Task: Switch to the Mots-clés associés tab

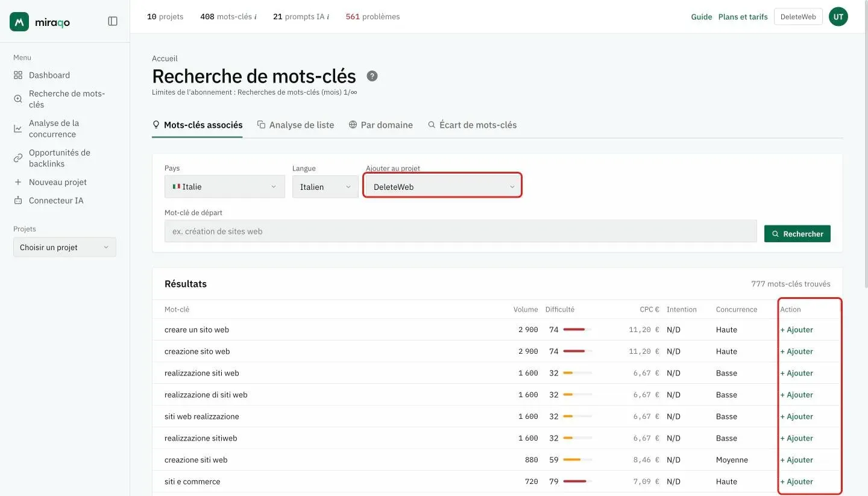Action: [197, 125]
